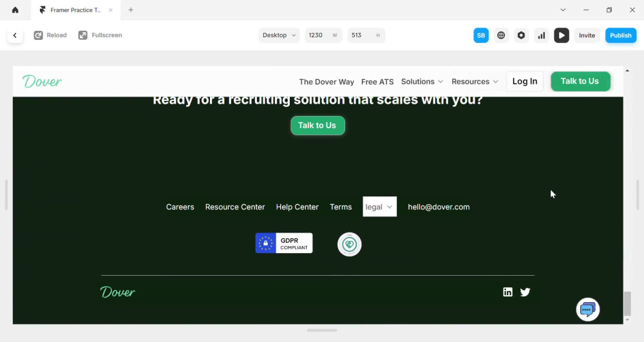Add a new tab with plus

131,10
